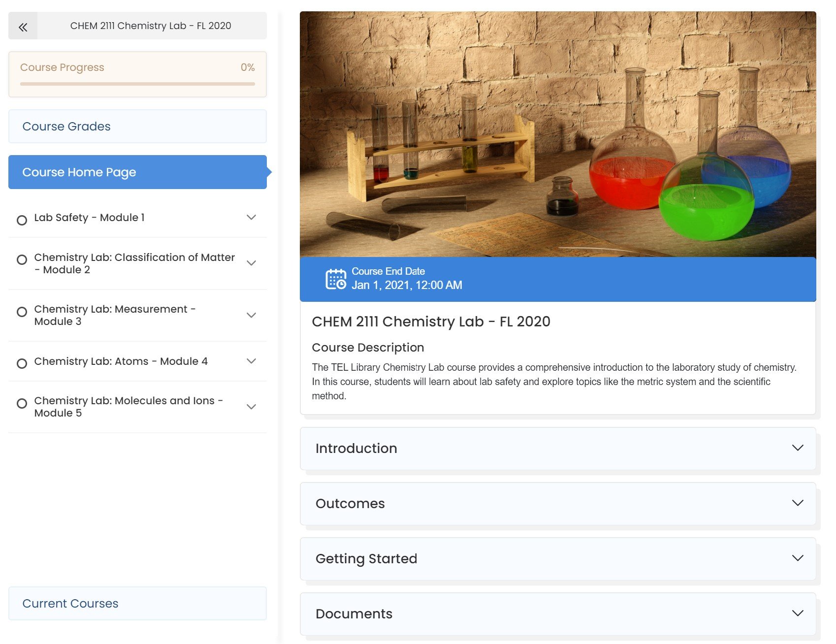Click the CHEM 2111 course title heading
Screen dimensions: 836x644
pyautogui.click(x=431, y=322)
